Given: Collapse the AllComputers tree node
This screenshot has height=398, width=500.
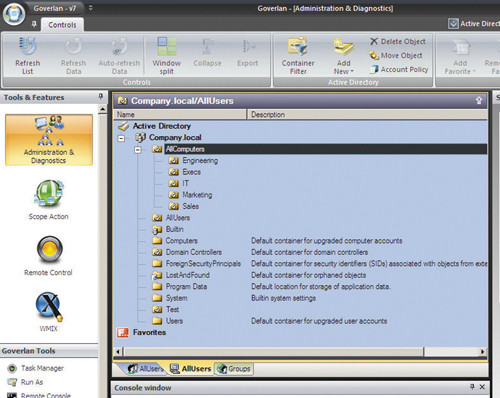Looking at the screenshot, I should coord(138,150).
